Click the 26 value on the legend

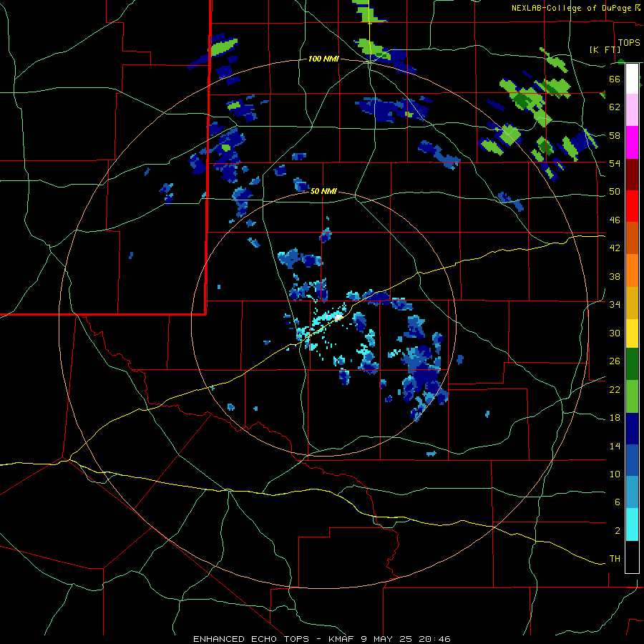click(x=615, y=361)
